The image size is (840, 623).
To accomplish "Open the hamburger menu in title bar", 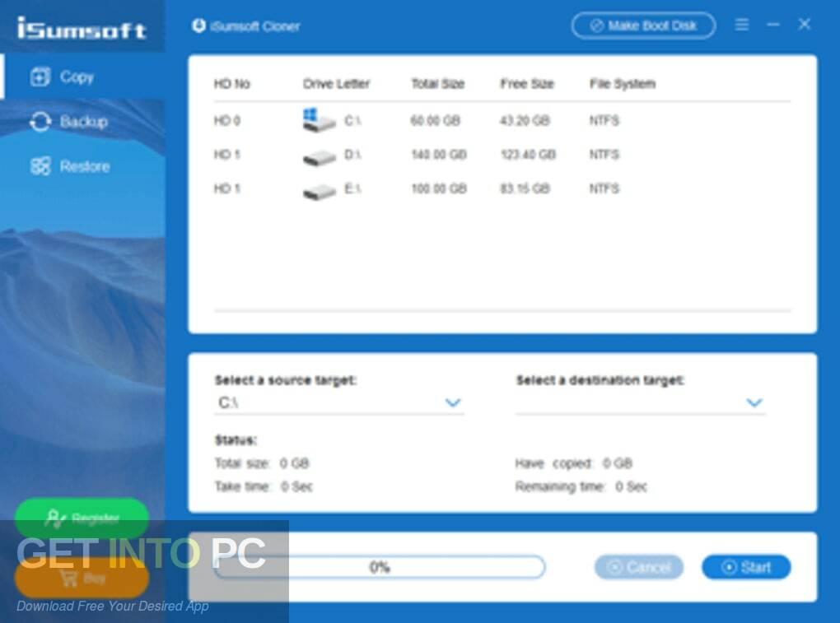I will (742, 25).
